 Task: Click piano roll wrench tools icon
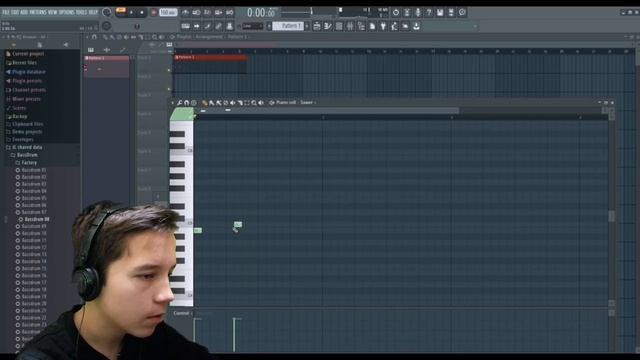pyautogui.click(x=179, y=103)
